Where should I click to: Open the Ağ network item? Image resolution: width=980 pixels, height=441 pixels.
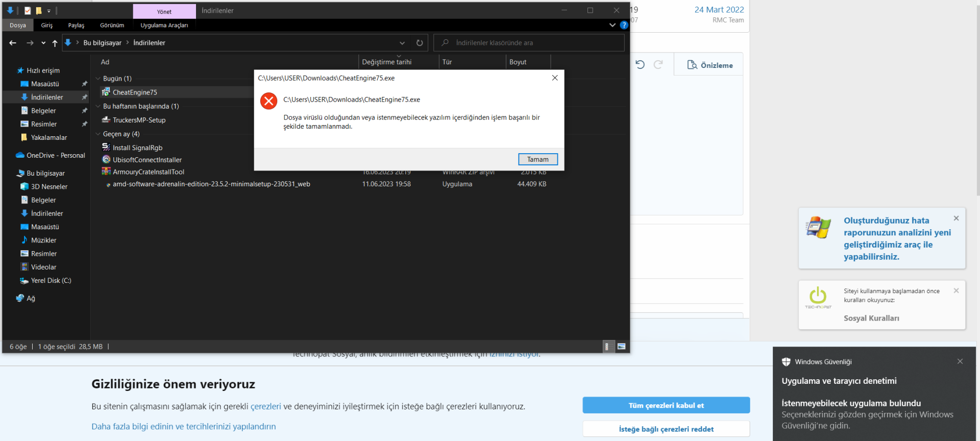(x=31, y=298)
